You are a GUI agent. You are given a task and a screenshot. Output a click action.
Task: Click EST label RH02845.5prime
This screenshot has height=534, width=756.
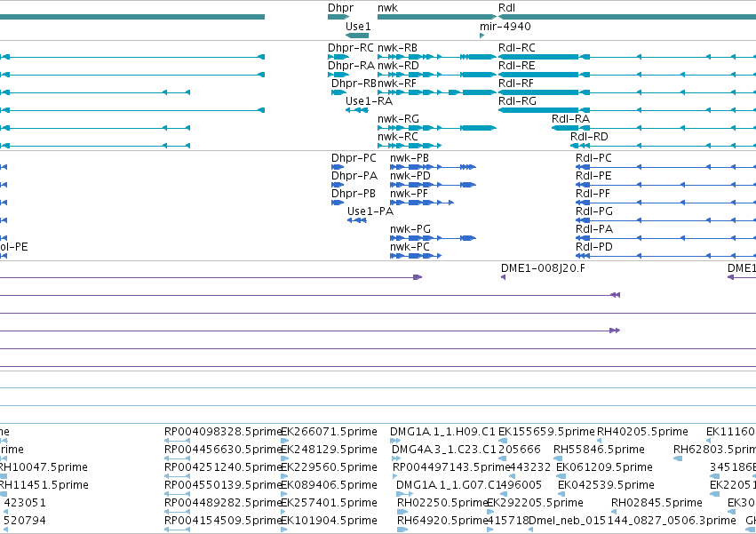pyautogui.click(x=657, y=504)
